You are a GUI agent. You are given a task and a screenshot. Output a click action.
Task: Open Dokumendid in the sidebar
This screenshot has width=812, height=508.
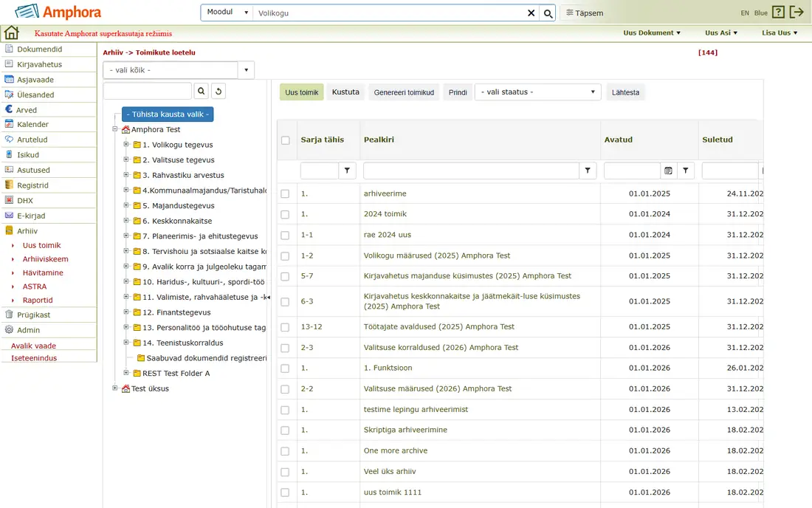tap(39, 49)
